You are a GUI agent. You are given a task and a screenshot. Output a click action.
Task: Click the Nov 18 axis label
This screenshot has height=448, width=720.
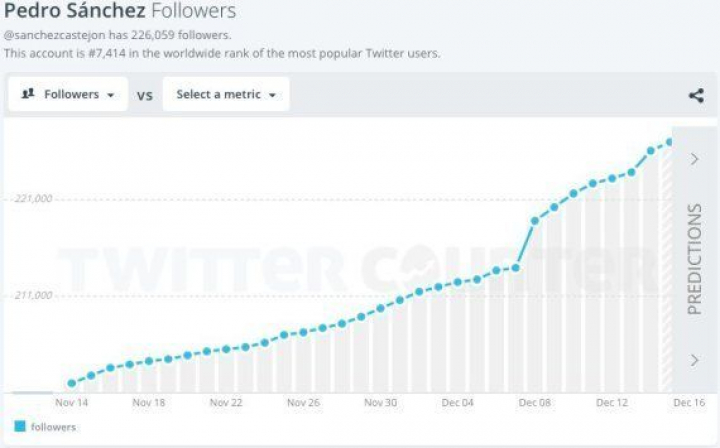point(148,403)
